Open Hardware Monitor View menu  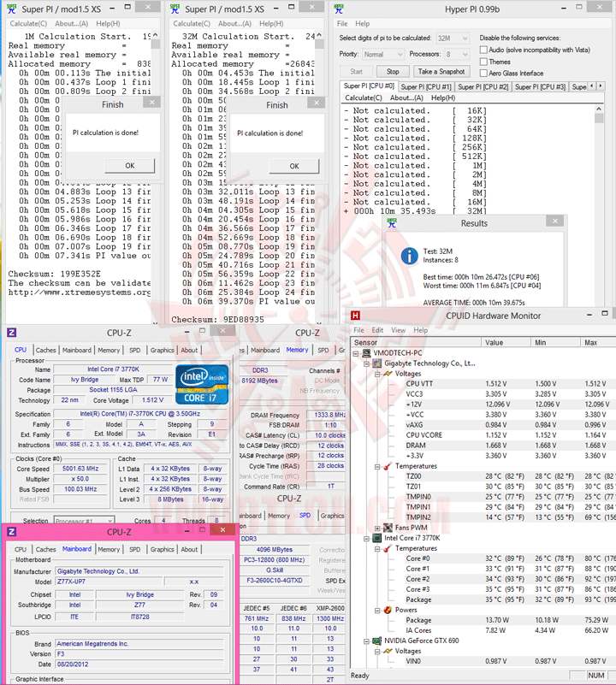click(x=398, y=330)
